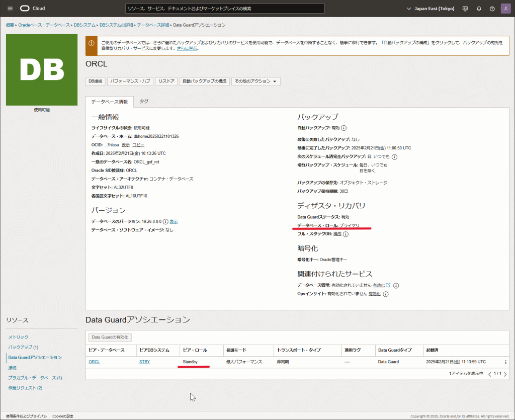515x420 pixels.
Task: Open the notifications bell
Action: [x=479, y=9]
